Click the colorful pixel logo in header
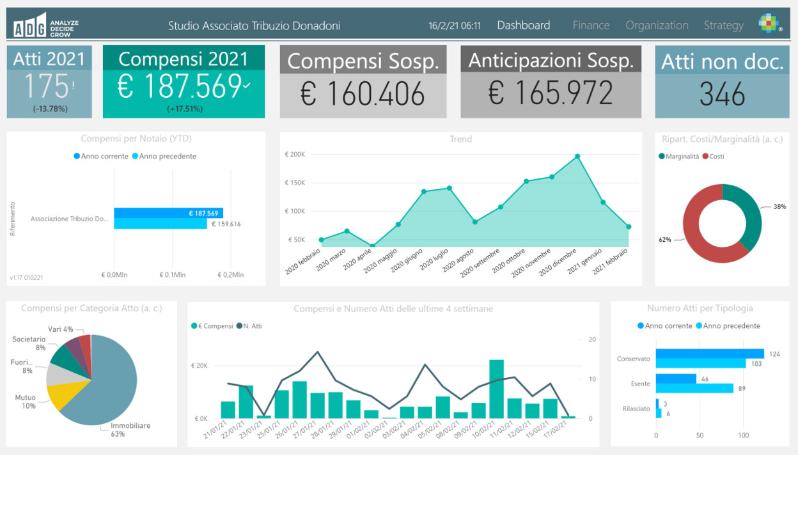The width and height of the screenshot is (798, 532). point(769,24)
